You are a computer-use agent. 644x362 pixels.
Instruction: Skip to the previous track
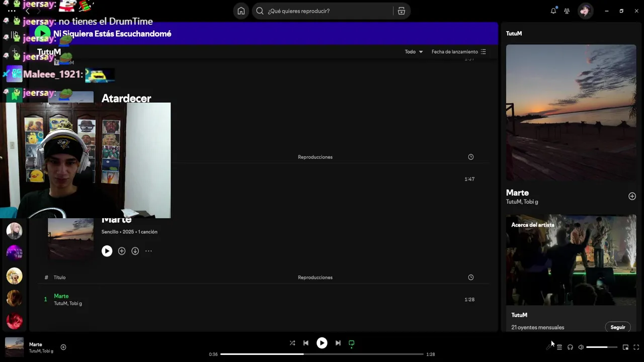tap(305, 343)
